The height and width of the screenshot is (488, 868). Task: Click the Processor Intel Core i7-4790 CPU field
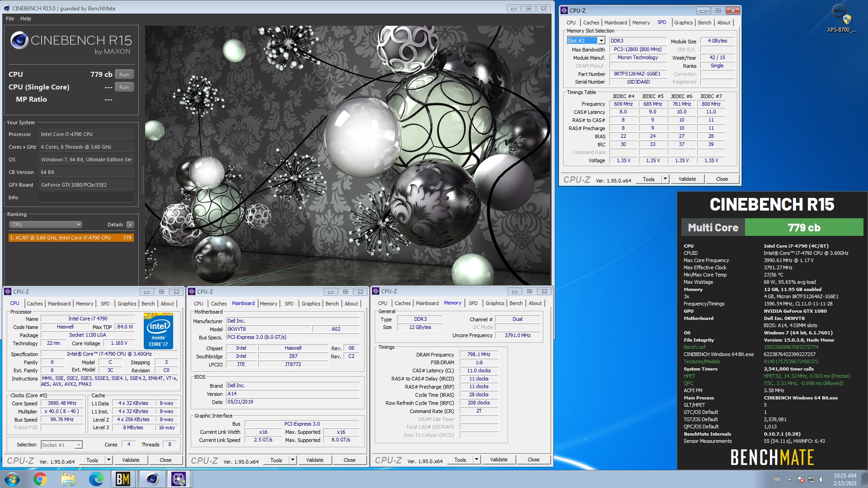86,134
